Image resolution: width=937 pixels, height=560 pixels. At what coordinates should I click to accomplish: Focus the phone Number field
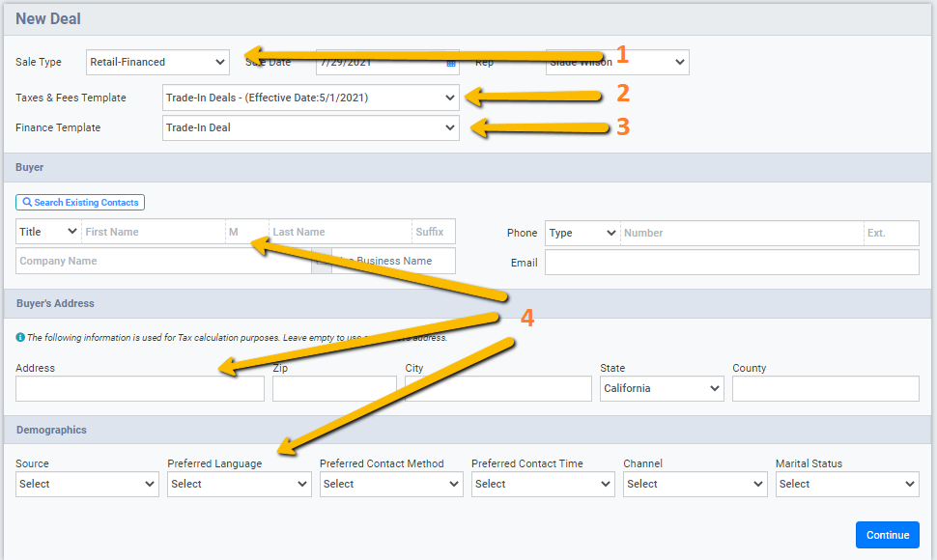click(x=741, y=233)
